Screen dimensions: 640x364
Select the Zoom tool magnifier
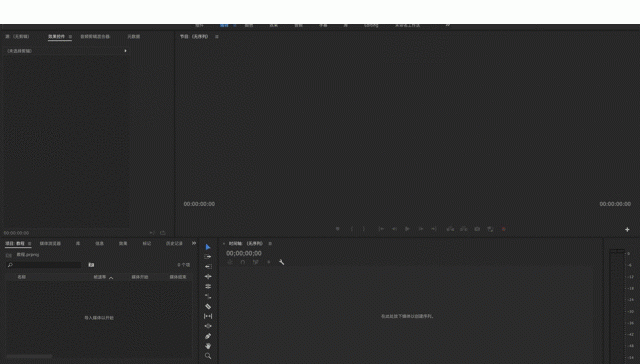tap(208, 356)
